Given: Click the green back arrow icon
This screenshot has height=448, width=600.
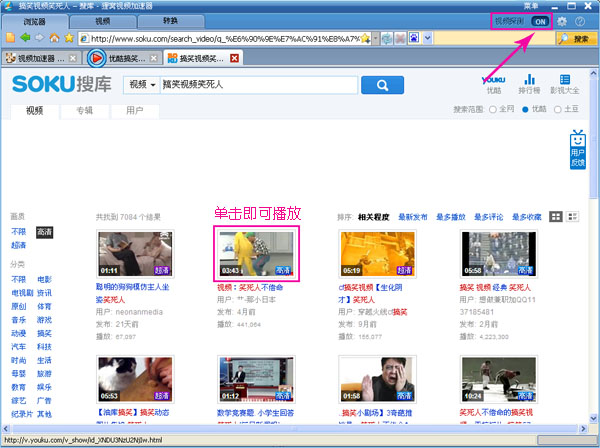Looking at the screenshot, I should point(25,37).
